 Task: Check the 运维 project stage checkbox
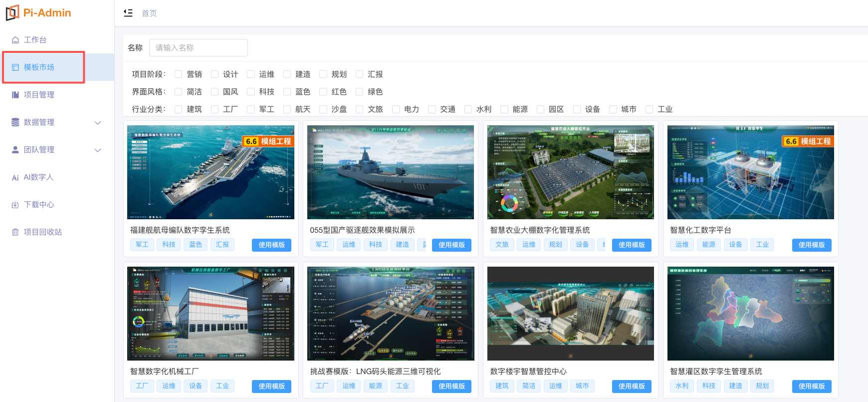click(250, 74)
